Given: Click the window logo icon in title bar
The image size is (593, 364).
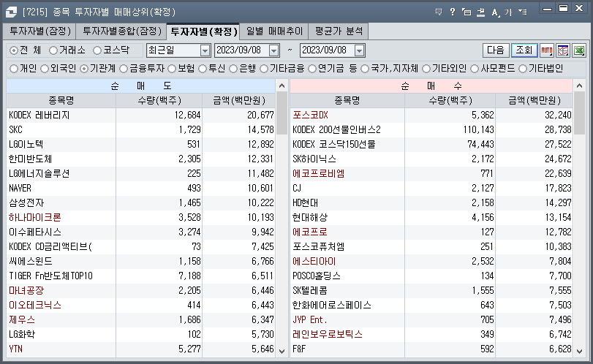Looking at the screenshot, I should coord(11,12).
